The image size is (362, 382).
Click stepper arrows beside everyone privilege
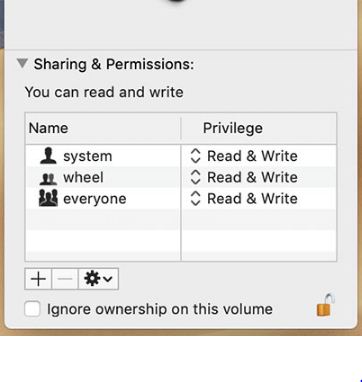tap(195, 198)
